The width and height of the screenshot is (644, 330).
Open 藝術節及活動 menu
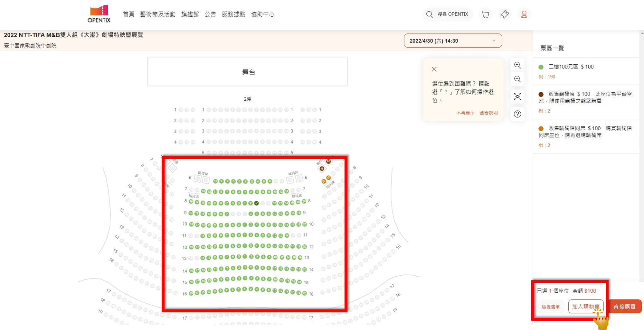pos(158,14)
